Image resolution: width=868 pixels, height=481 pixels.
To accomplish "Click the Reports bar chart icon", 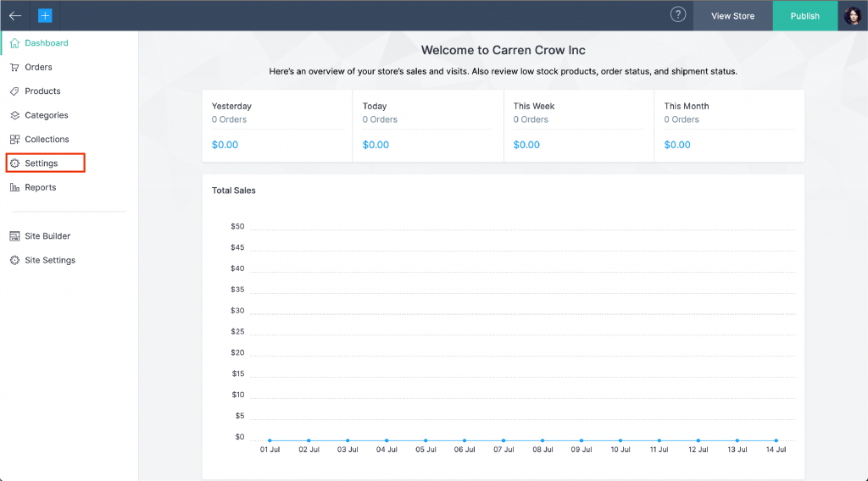I will point(14,187).
